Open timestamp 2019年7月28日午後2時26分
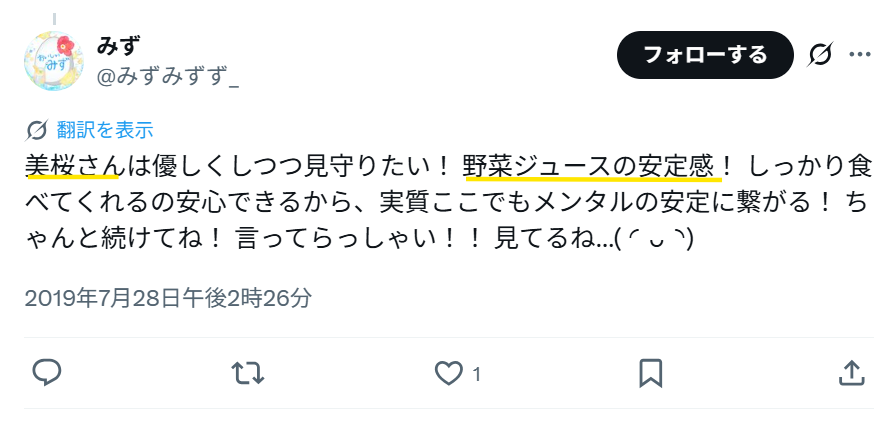This screenshot has height=421, width=886. pos(168,298)
